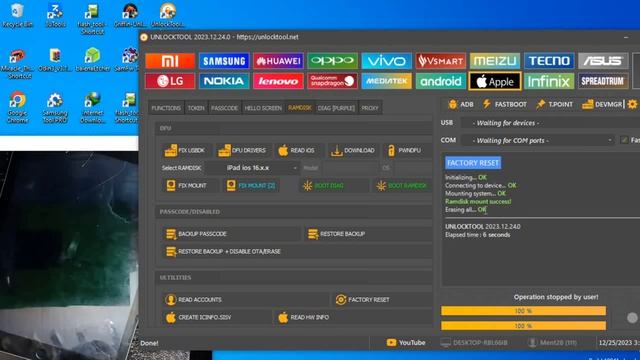Open the Spreadtrum brand section

click(x=603, y=81)
